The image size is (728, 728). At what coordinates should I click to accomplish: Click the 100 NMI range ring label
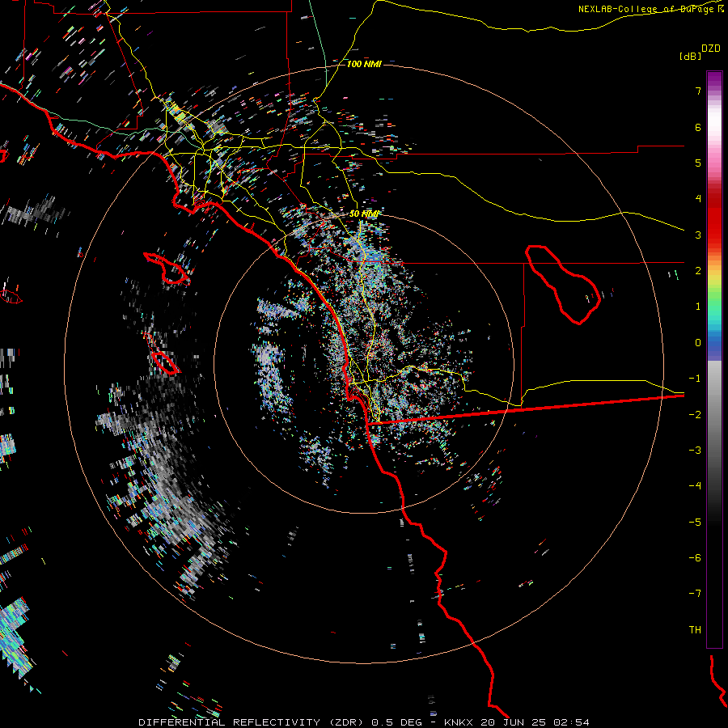pyautogui.click(x=364, y=64)
